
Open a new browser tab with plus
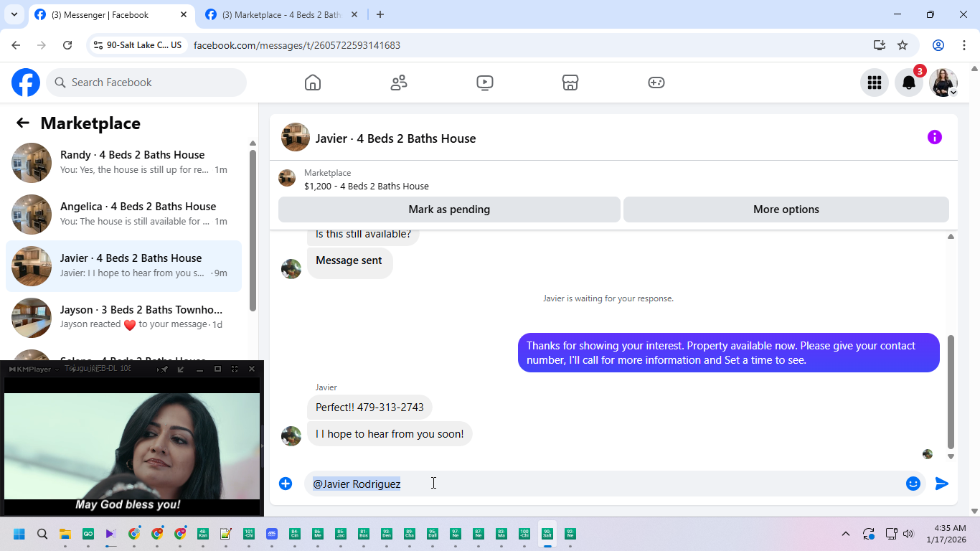click(380, 14)
